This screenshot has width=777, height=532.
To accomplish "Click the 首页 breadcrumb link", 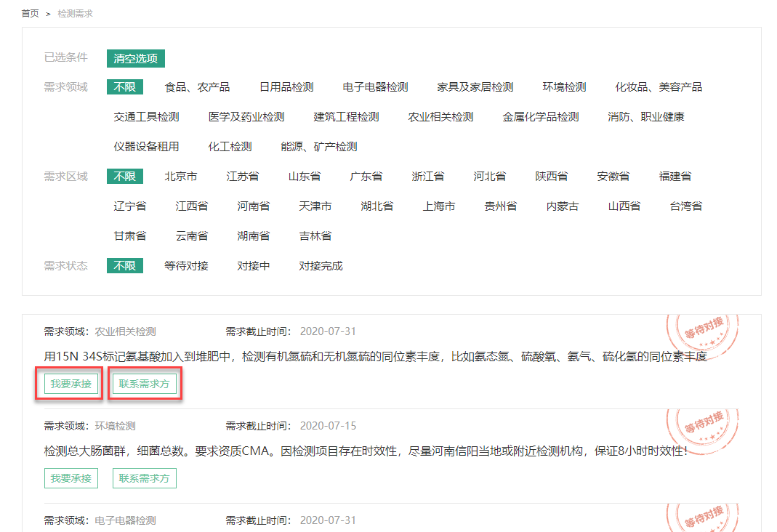I will coord(30,14).
